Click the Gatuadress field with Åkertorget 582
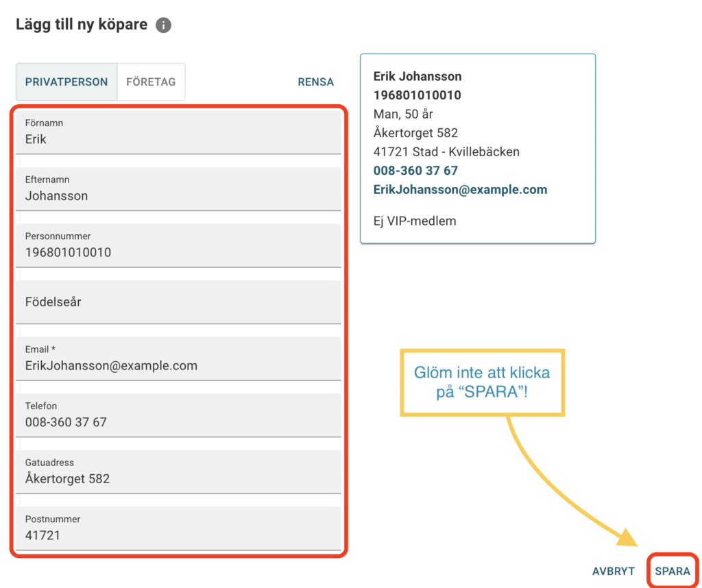The image size is (702, 588). click(178, 472)
